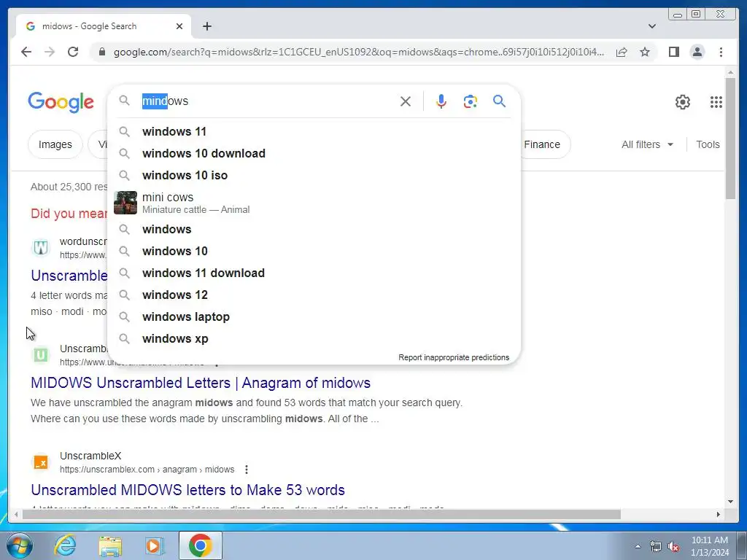Open the Chrome side panel icon

coord(673,52)
